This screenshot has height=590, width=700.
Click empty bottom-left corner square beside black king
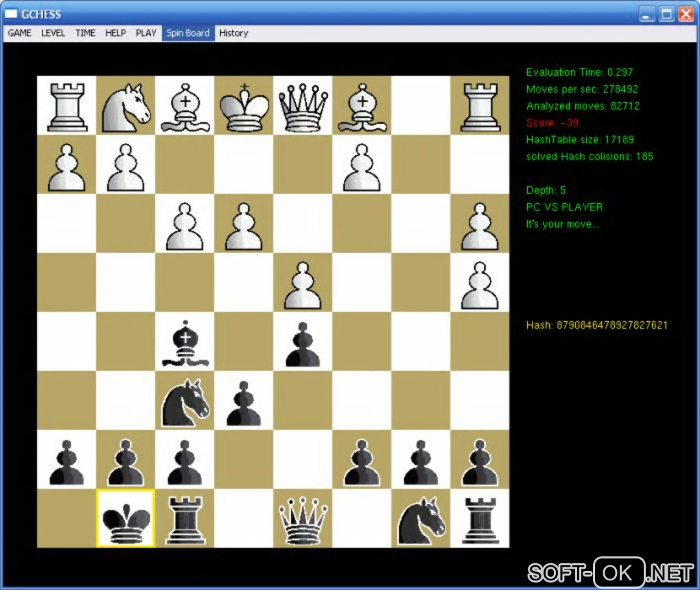pos(67,519)
